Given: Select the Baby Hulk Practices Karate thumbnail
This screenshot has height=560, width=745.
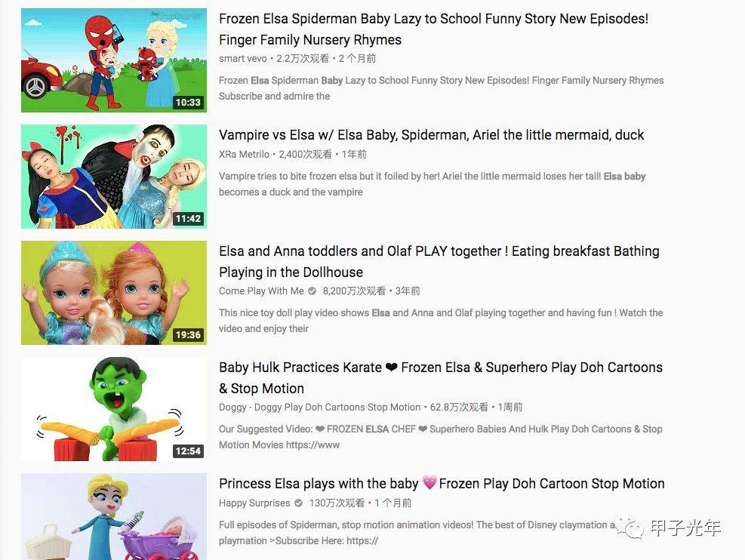Looking at the screenshot, I should (113, 409).
